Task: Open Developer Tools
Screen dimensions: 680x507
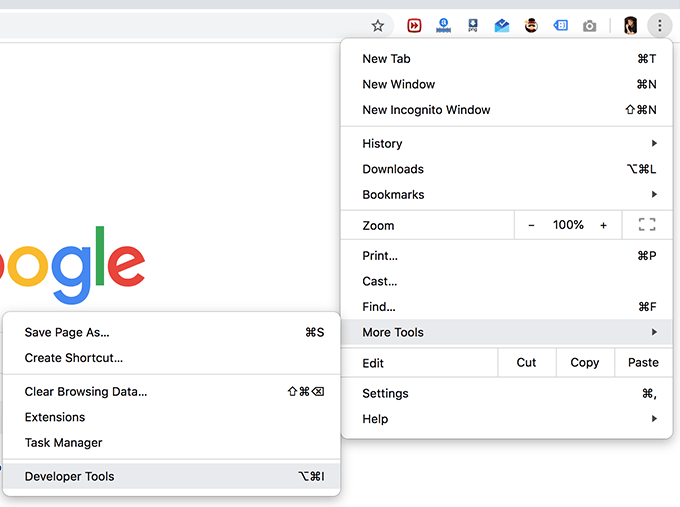Action: point(171,476)
